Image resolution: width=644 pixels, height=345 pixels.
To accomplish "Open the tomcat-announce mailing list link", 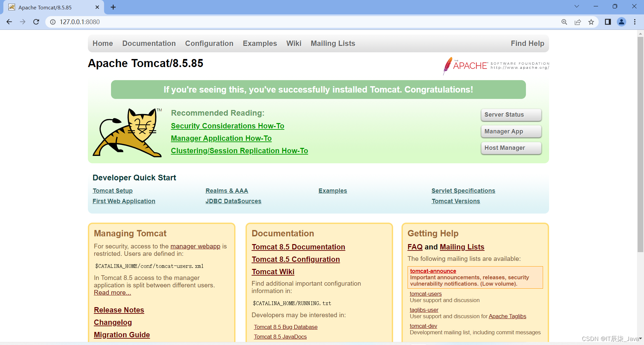I will tap(433, 271).
